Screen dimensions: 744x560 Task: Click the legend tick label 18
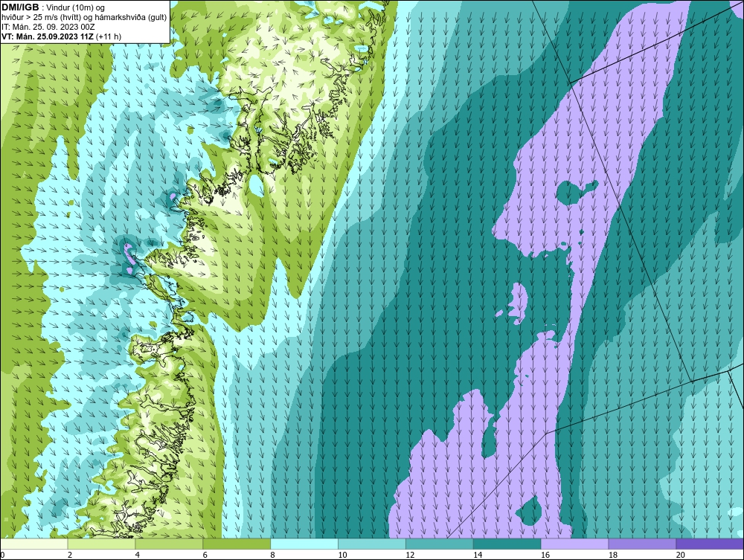pos(613,555)
